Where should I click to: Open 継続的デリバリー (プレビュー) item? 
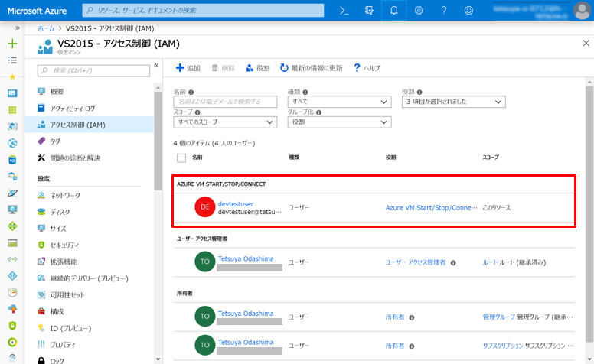click(90, 278)
